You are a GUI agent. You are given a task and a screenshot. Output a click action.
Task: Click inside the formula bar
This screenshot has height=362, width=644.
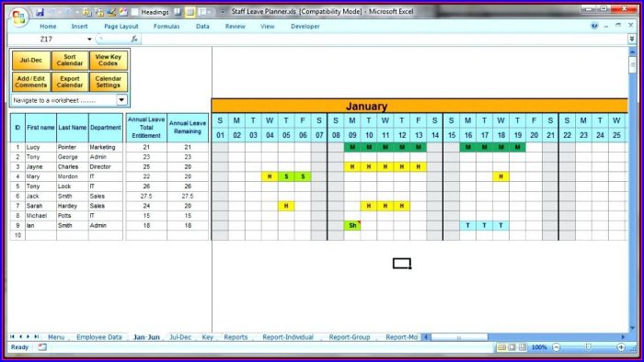[384, 40]
